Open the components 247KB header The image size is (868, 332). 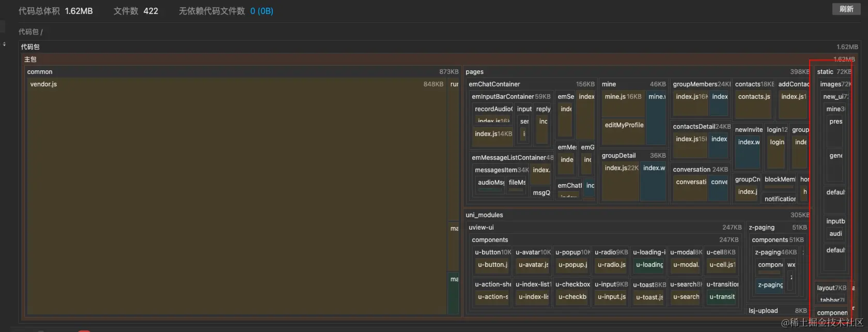[x=605, y=239]
